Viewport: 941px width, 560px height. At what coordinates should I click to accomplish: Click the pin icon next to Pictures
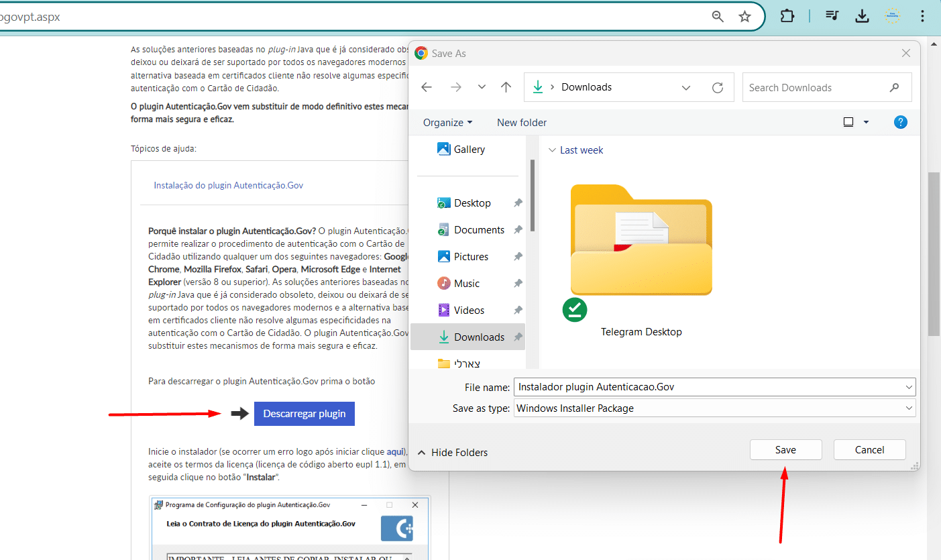tap(518, 256)
